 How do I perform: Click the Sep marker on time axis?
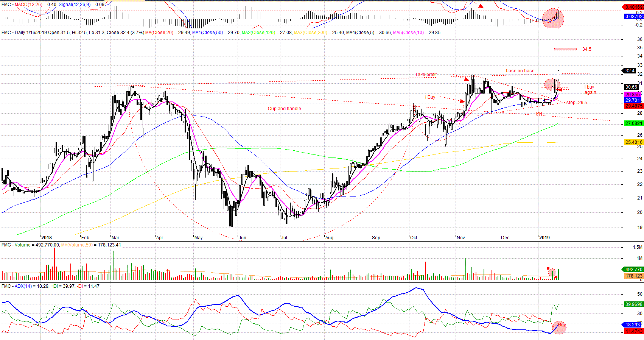(x=376, y=238)
